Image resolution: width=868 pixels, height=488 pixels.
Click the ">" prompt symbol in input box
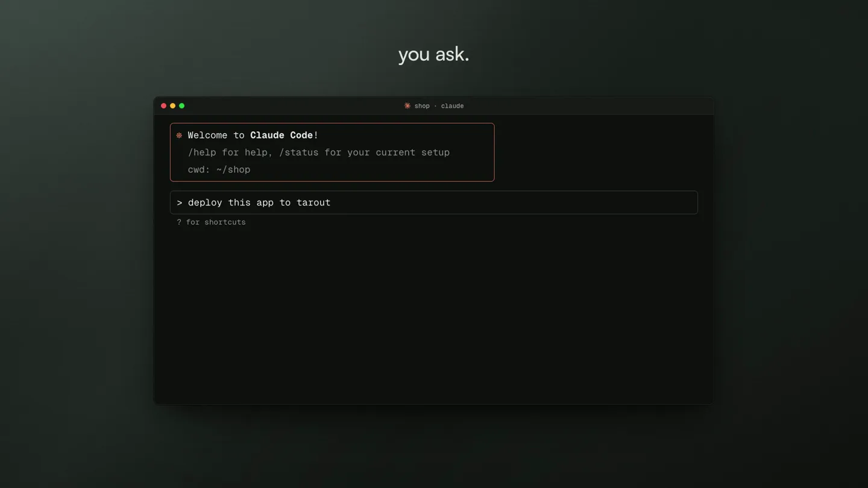pyautogui.click(x=180, y=203)
